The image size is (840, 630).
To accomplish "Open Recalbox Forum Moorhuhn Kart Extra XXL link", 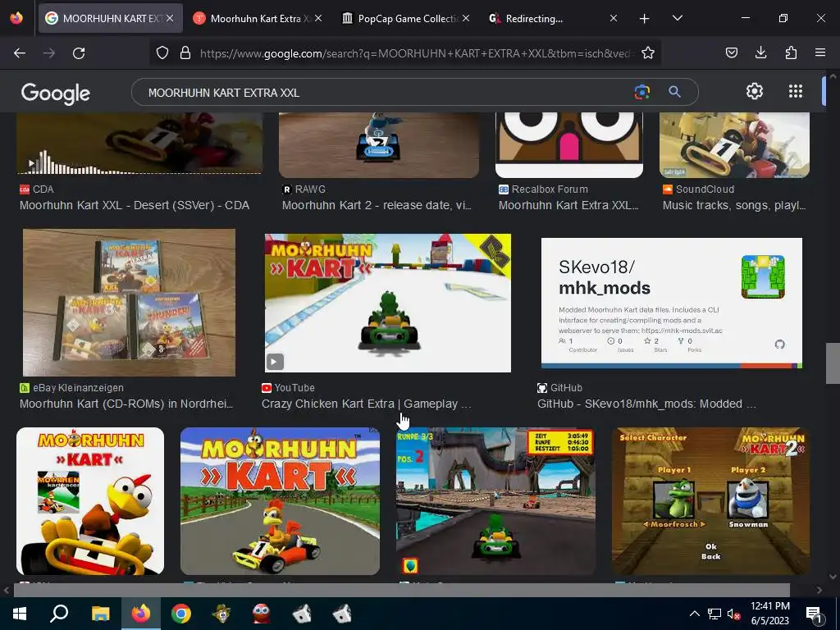I will click(568, 205).
